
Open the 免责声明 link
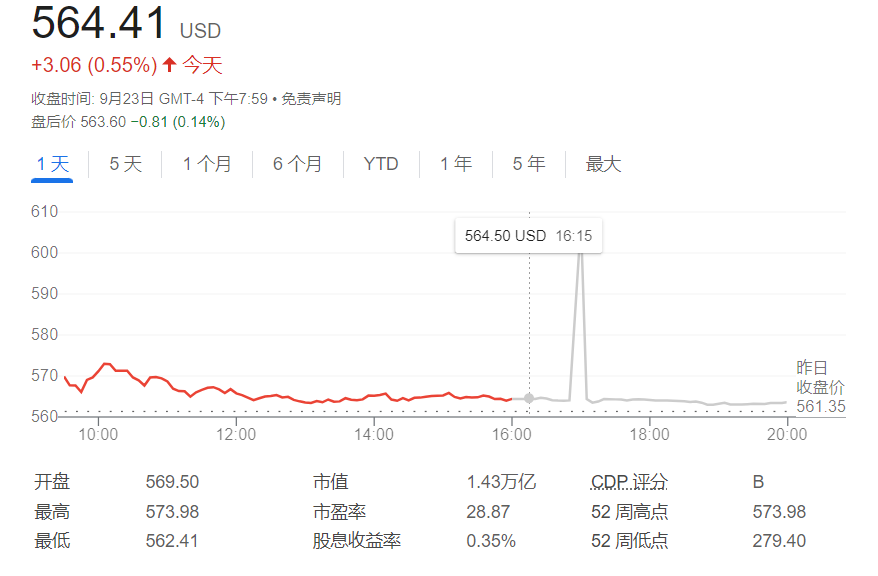click(311, 99)
